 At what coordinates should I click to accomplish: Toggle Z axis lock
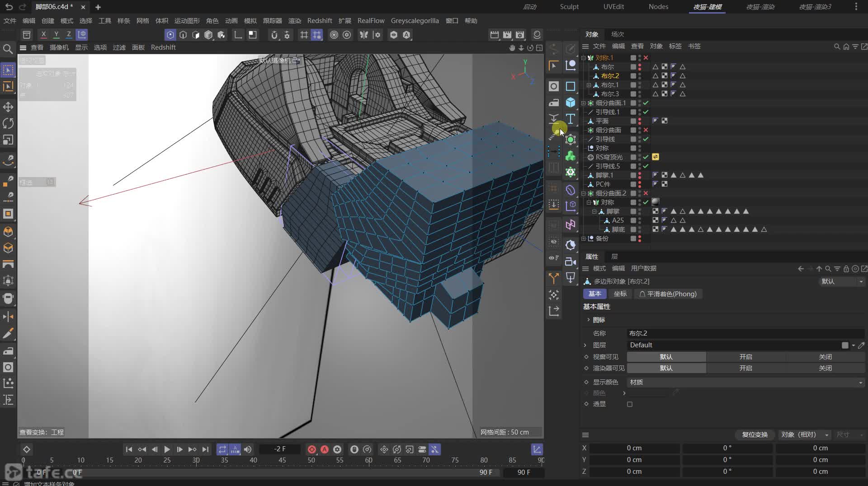pos(69,34)
